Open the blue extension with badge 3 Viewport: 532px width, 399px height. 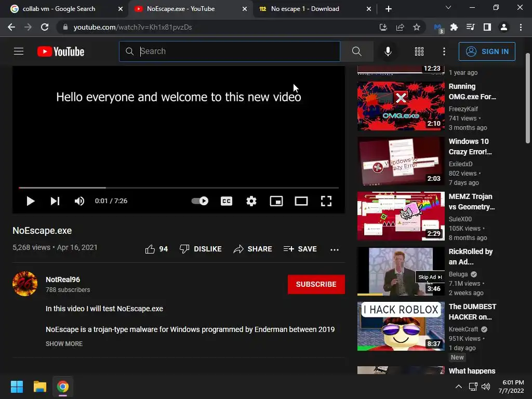coord(438,28)
